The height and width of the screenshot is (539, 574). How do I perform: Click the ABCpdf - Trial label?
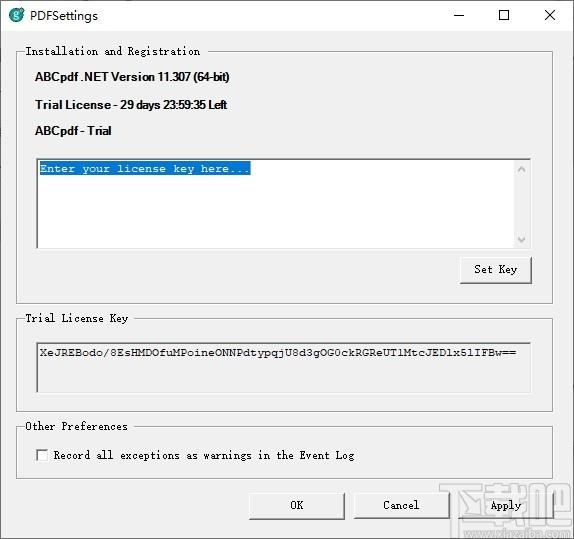(73, 131)
